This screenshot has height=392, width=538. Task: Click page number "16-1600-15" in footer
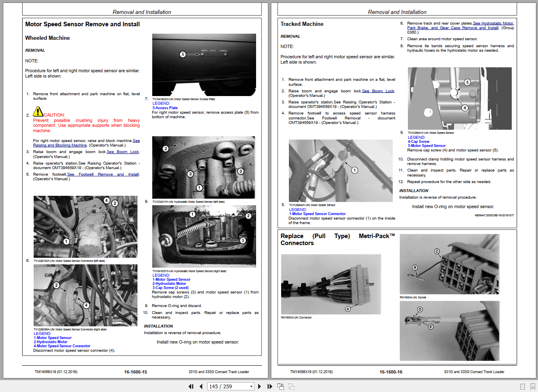click(x=135, y=372)
